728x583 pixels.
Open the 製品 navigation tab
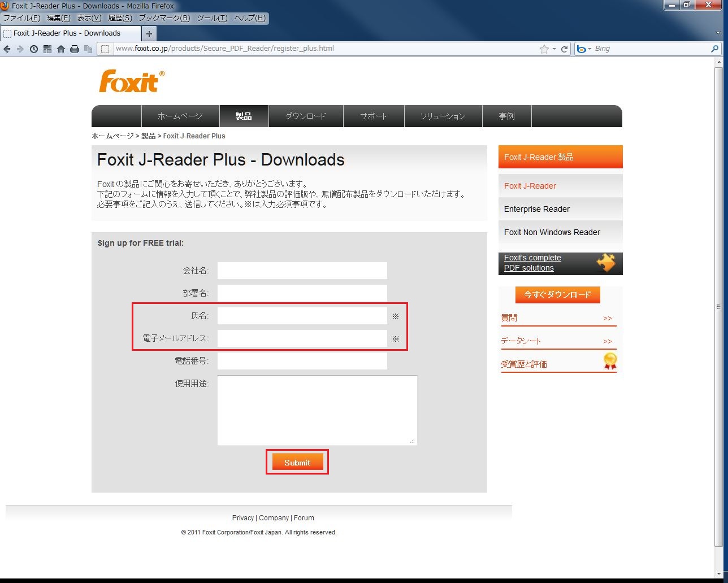tap(244, 116)
